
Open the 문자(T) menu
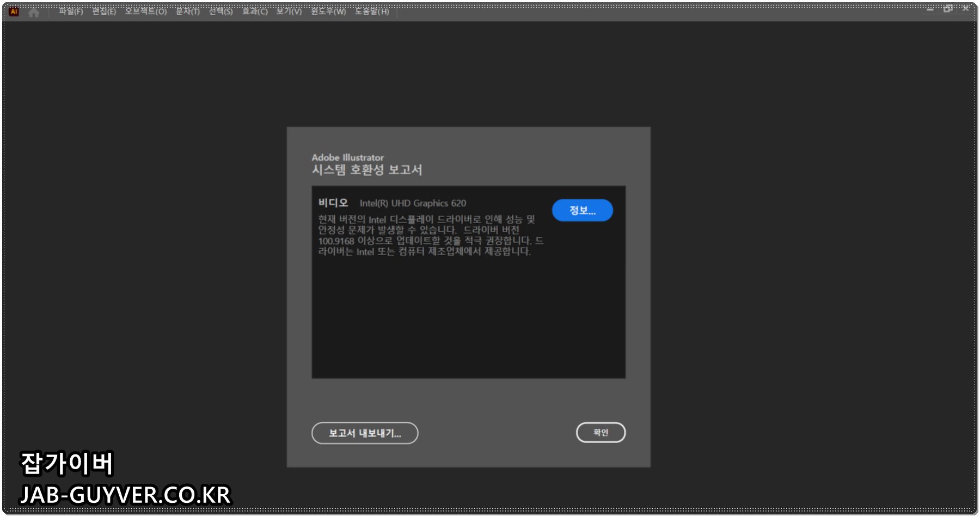point(188,11)
